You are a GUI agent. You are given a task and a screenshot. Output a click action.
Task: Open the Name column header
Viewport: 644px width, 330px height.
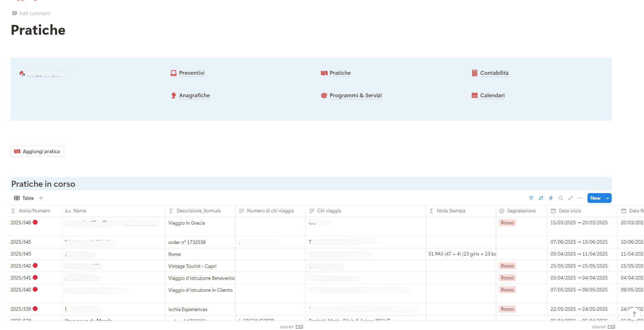click(113, 211)
